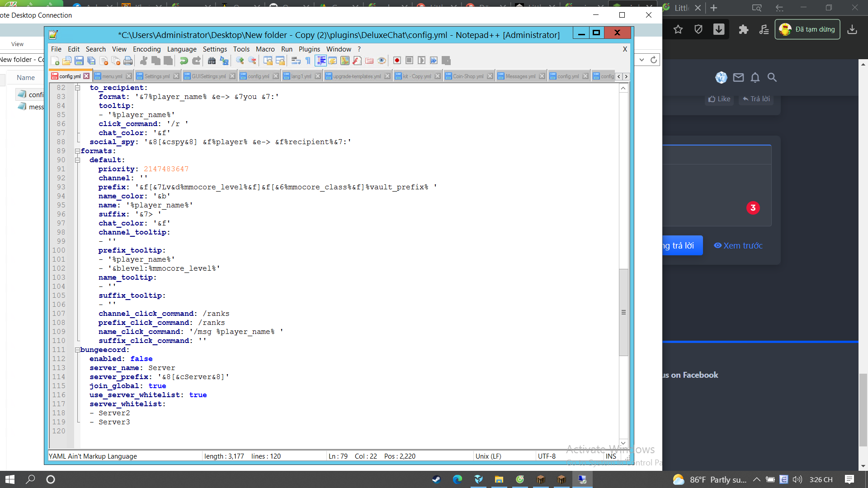Switch to the Settings.yml tab
The height and width of the screenshot is (488, 868).
pos(156,76)
